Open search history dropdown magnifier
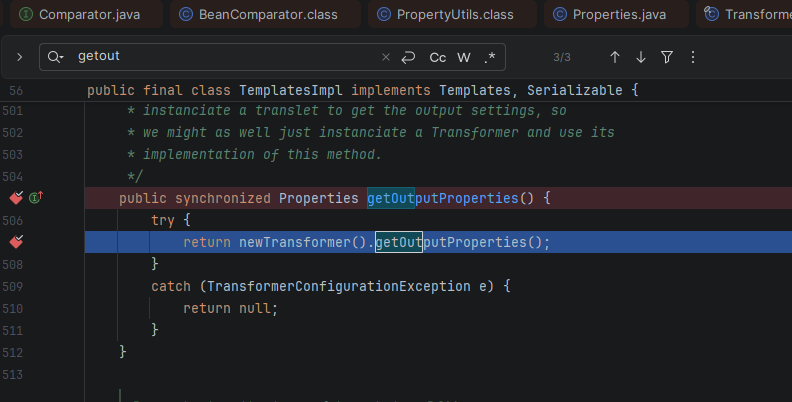Viewport: 792px width, 402px height. click(56, 57)
